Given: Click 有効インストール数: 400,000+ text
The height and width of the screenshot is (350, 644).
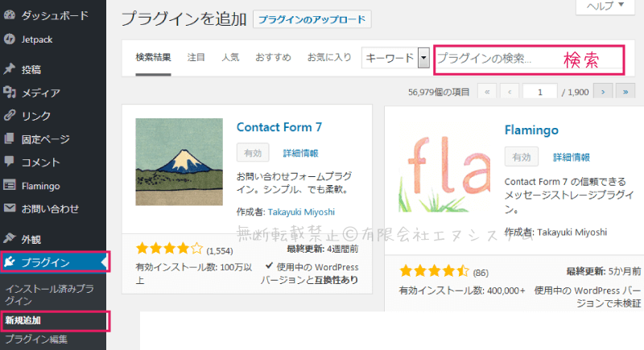Looking at the screenshot, I should (x=462, y=290).
